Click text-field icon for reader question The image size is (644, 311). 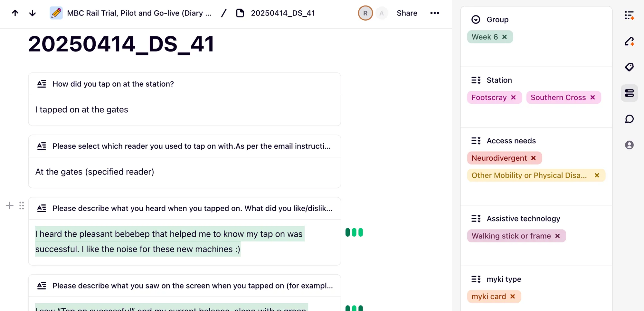tap(42, 146)
